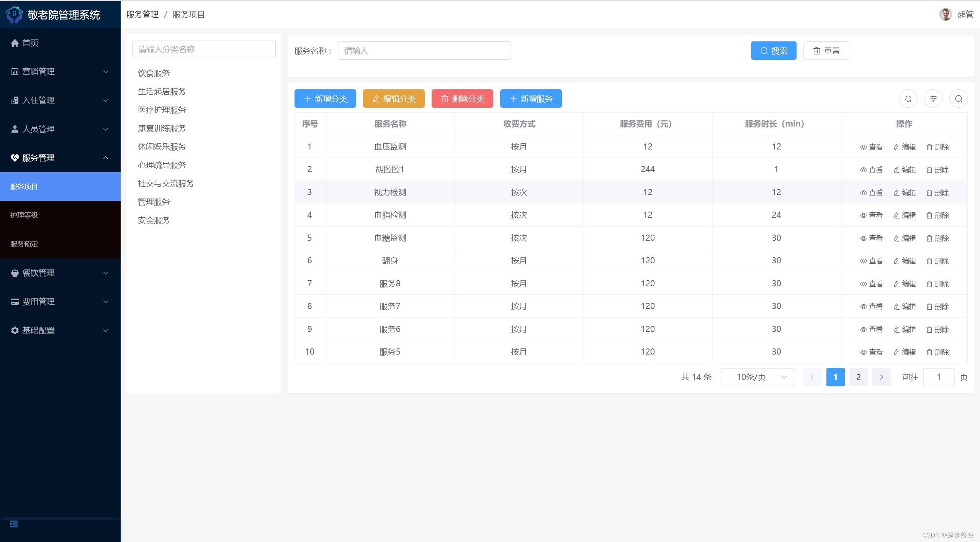The height and width of the screenshot is (542, 980).
Task: View details for 胡图图1 row
Action: (x=871, y=170)
